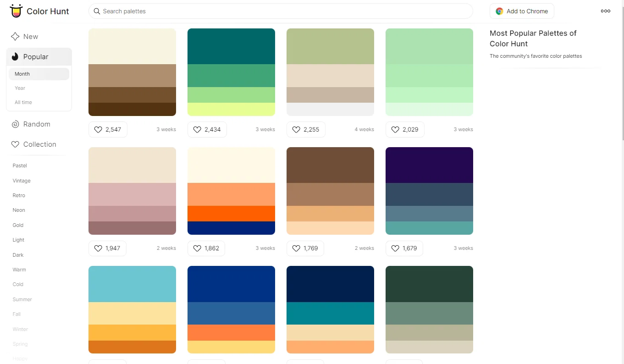Open the Gold tag
Viewport: 624px width, 364px height.
click(x=18, y=225)
